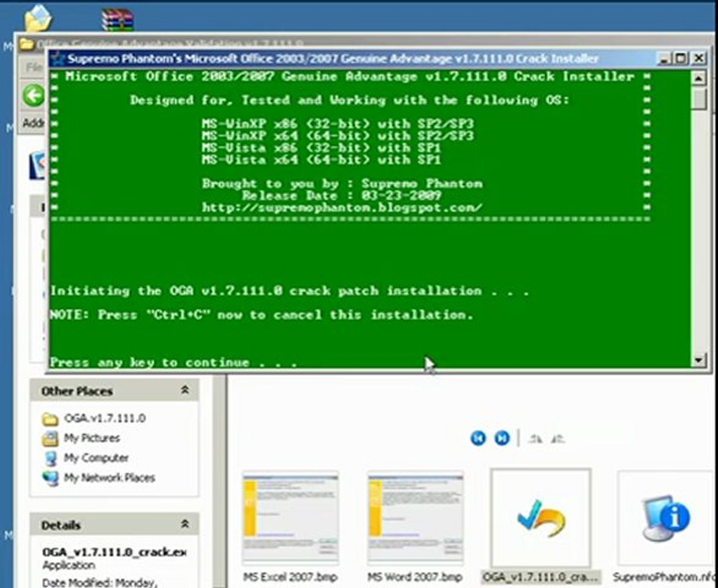Select the MS Excel 2007.bmp thumbnail
The height and width of the screenshot is (588, 718).
click(290, 518)
